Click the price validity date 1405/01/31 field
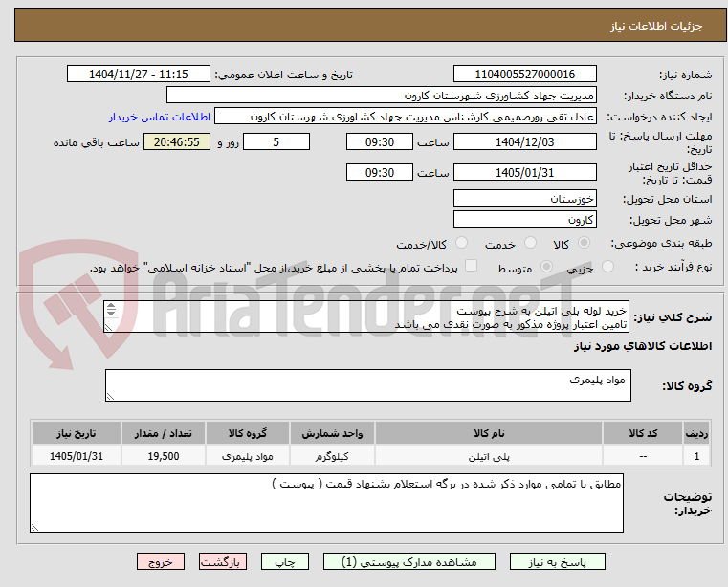 click(524, 173)
